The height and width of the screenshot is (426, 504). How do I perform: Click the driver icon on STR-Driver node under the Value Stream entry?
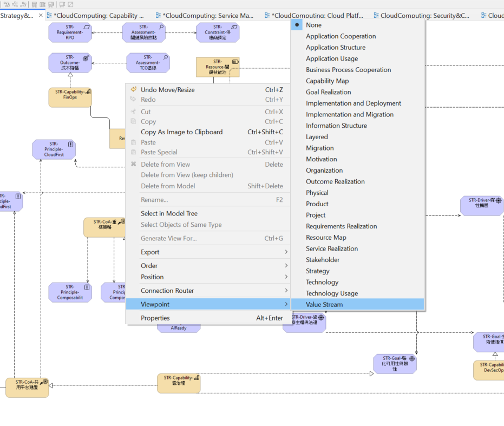(x=321, y=317)
